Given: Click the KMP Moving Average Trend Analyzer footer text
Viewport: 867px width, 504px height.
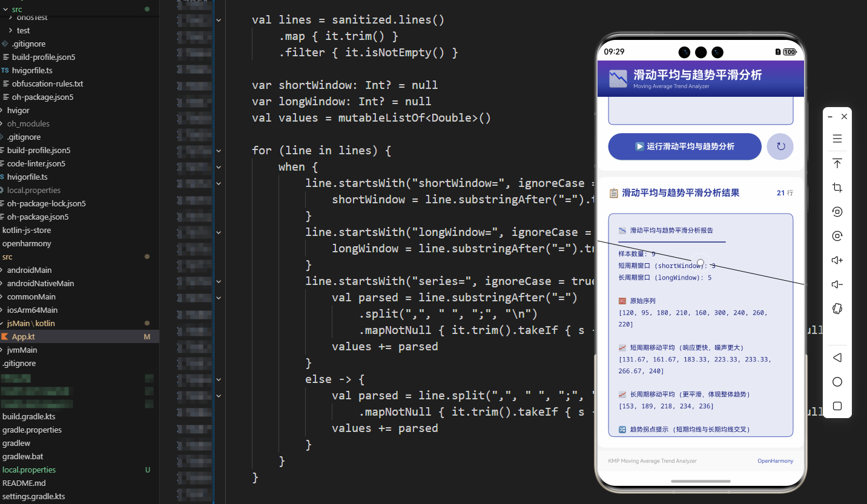Looking at the screenshot, I should pyautogui.click(x=653, y=461).
